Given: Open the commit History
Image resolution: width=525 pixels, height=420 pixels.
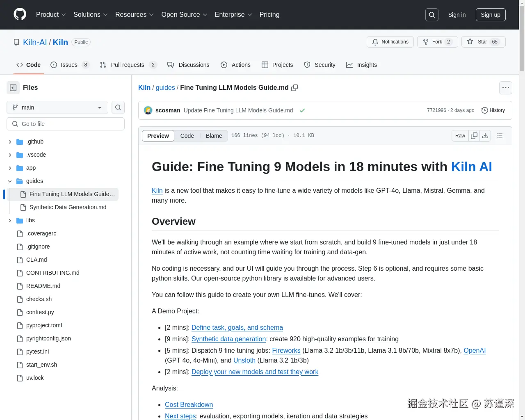Looking at the screenshot, I should [x=493, y=110].
